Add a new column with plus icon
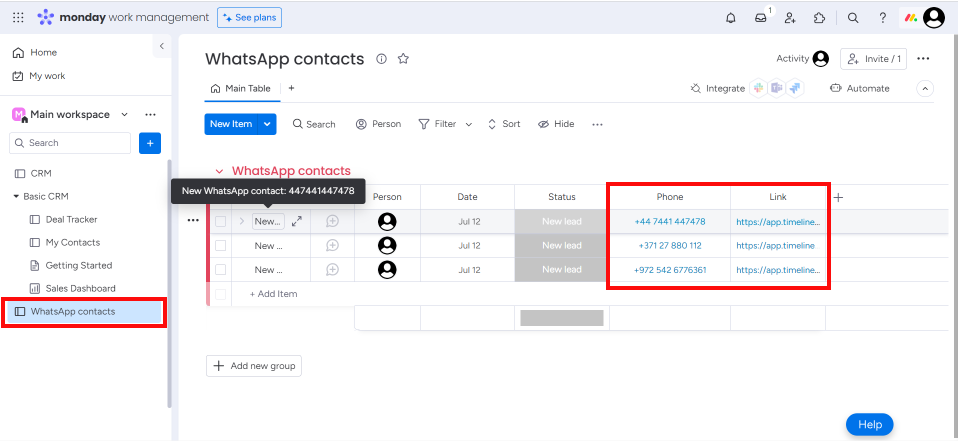Screen dimensions: 958x441 (x=838, y=197)
